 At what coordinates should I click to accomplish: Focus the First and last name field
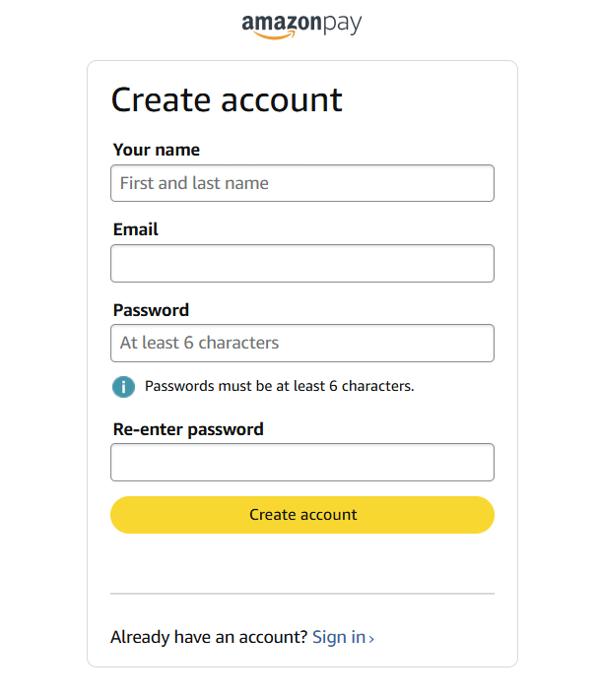(301, 183)
